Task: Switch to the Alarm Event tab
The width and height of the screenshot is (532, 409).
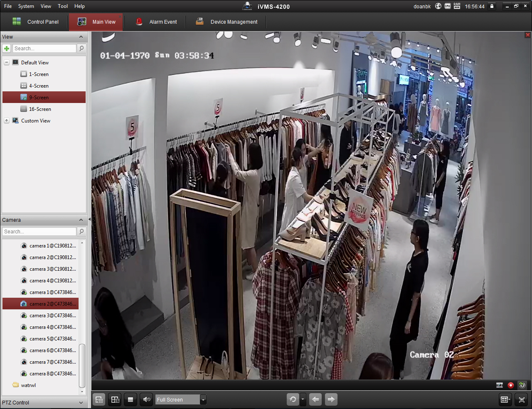Action: click(x=157, y=22)
